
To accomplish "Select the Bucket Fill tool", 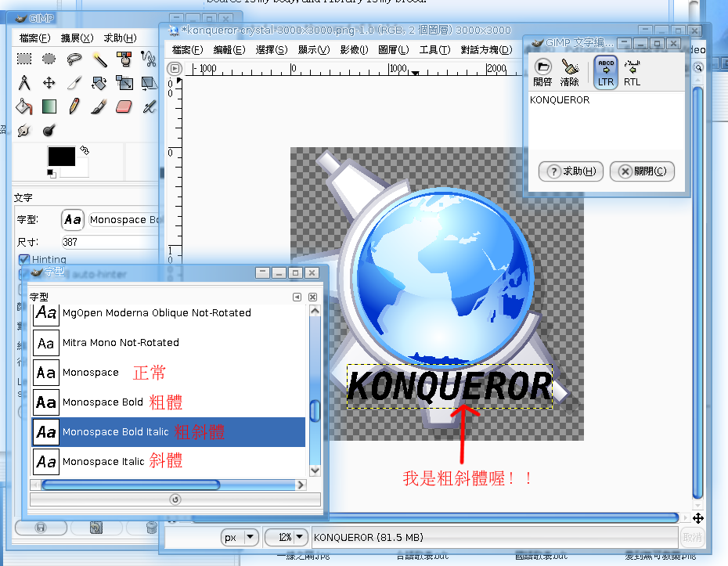I will (24, 106).
